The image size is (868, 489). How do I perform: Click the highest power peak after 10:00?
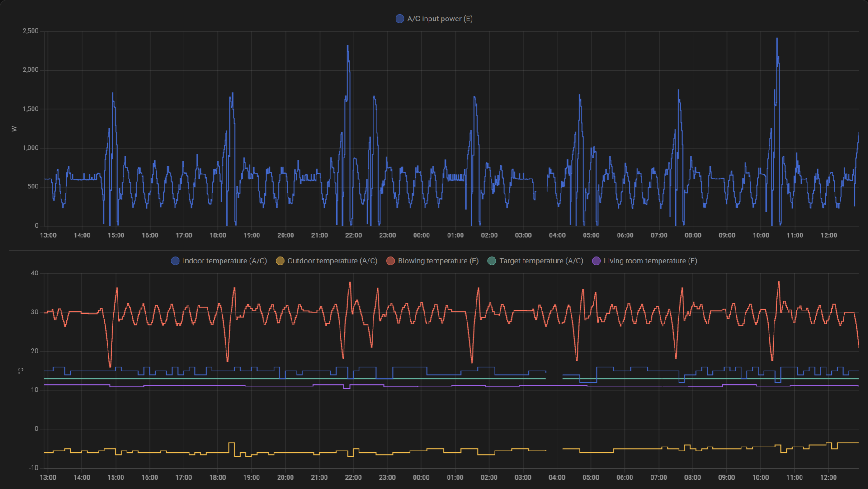point(777,38)
